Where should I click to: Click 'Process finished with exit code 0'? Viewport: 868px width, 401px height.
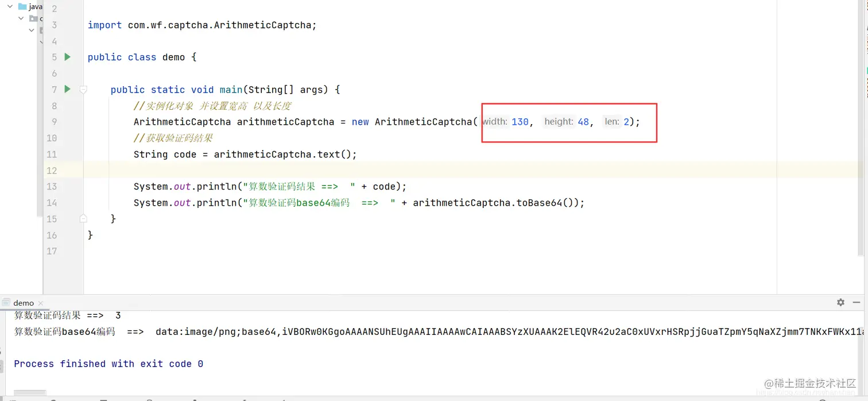(x=108, y=364)
